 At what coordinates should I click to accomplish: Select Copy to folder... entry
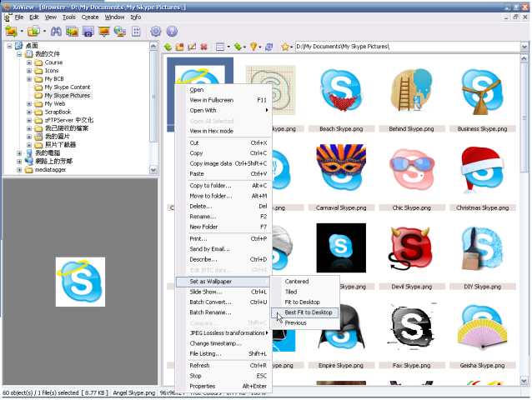click(x=223, y=186)
